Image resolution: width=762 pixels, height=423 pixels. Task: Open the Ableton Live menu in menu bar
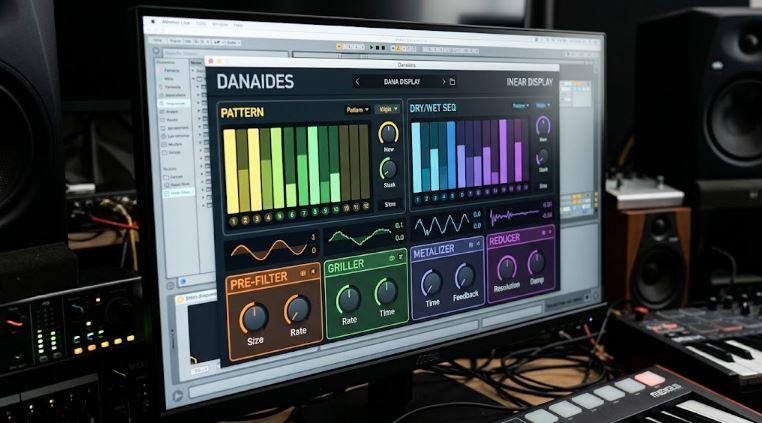coord(176,22)
